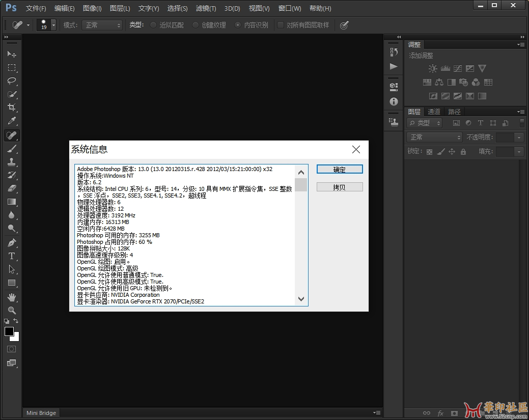Open layer filter 类型 dropdown

click(425, 123)
